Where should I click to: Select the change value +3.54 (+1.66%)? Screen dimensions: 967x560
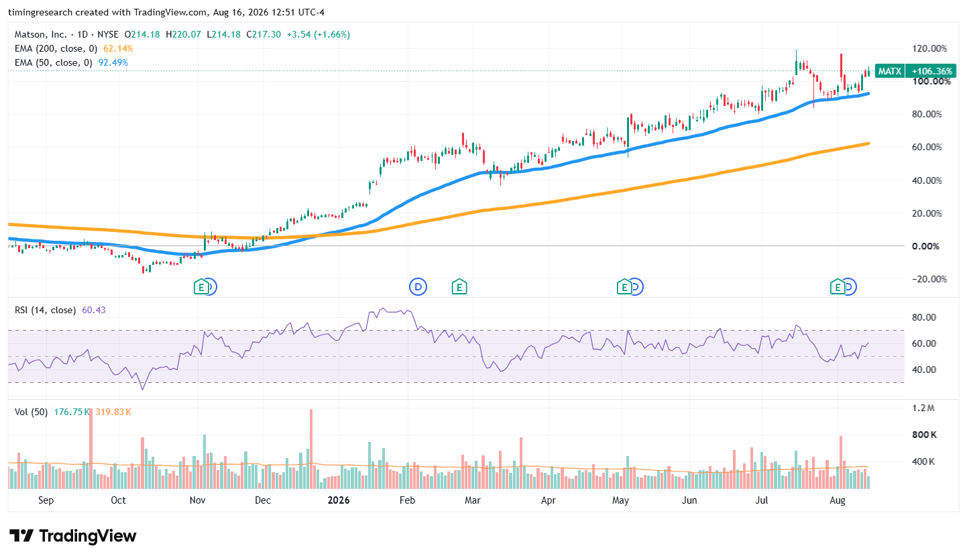pos(319,34)
